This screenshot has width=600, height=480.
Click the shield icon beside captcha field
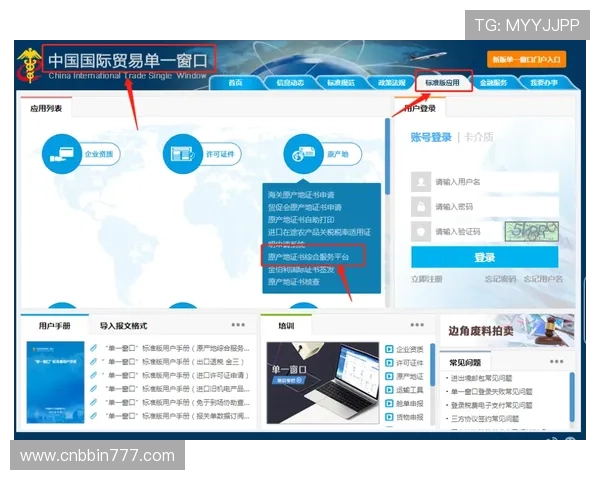click(421, 232)
